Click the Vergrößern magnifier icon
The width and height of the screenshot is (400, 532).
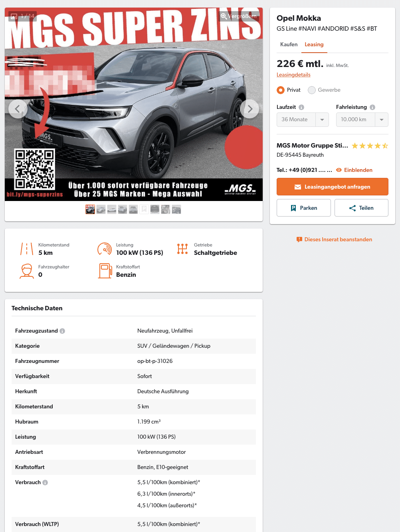[x=224, y=16]
